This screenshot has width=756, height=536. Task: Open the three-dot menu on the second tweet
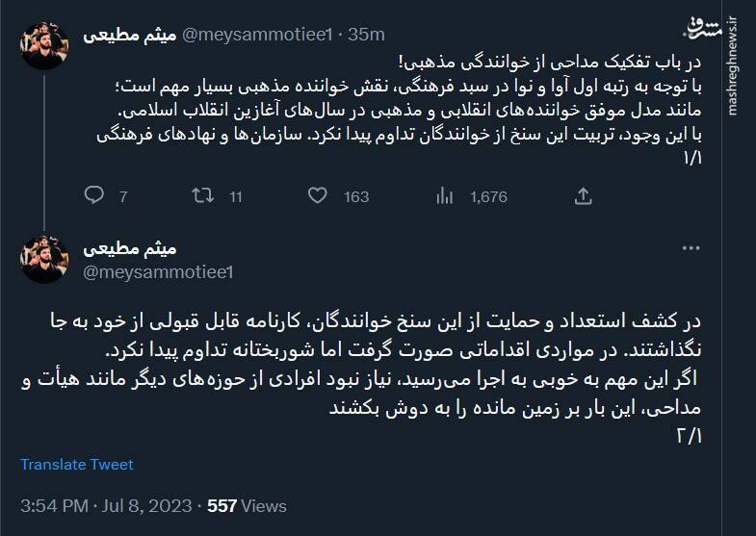pyautogui.click(x=691, y=247)
